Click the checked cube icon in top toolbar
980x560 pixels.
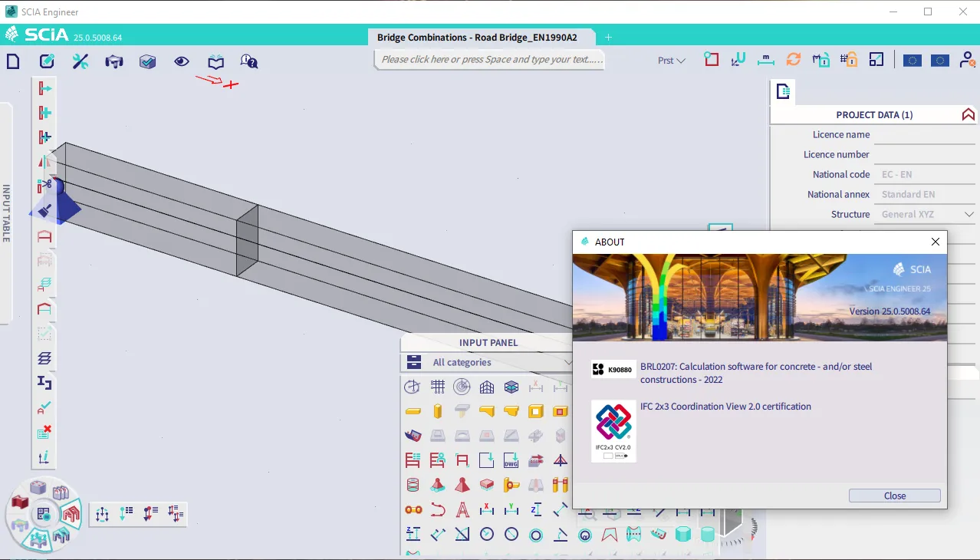148,61
